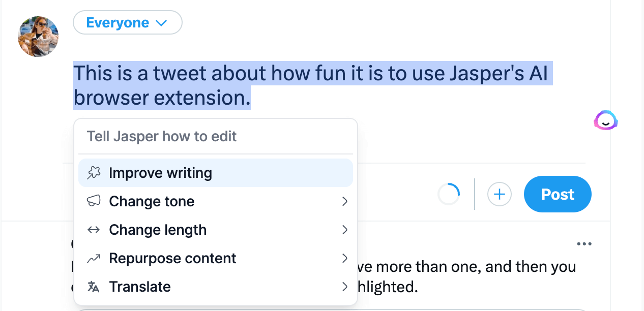Select Improve writing from Jasper's menu
Image resolution: width=644 pixels, height=311 pixels.
click(160, 173)
